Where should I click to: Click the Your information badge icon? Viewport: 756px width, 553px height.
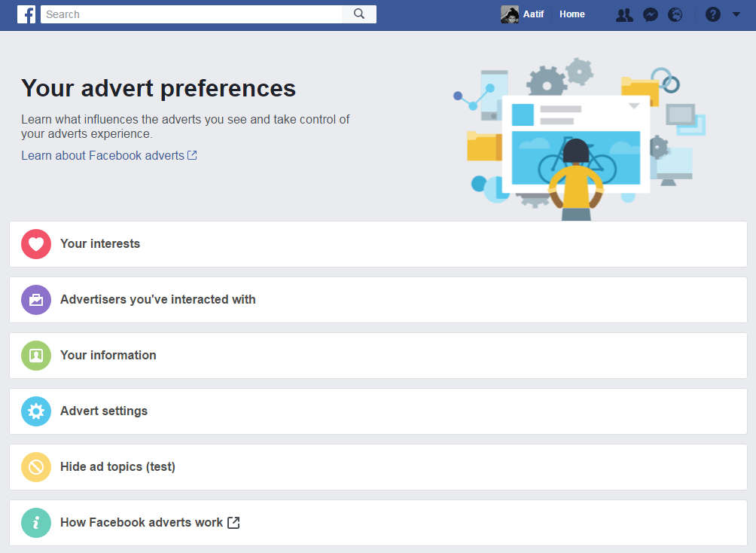tap(35, 356)
